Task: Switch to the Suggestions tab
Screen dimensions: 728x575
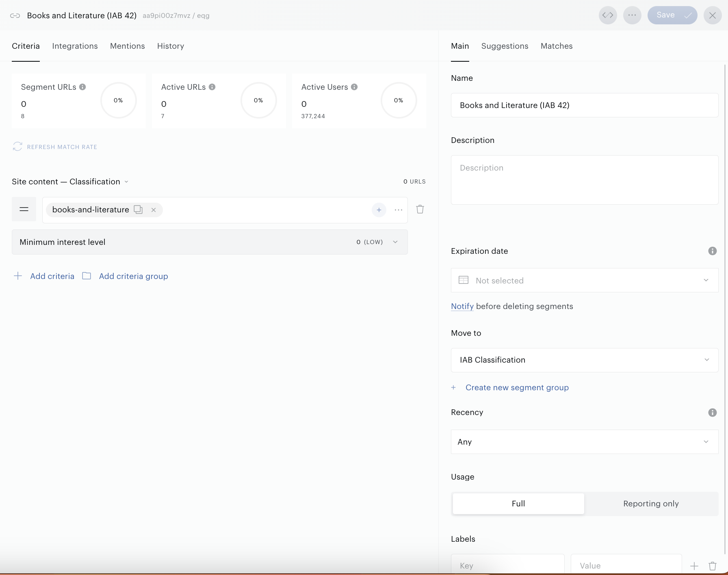Action: [505, 46]
